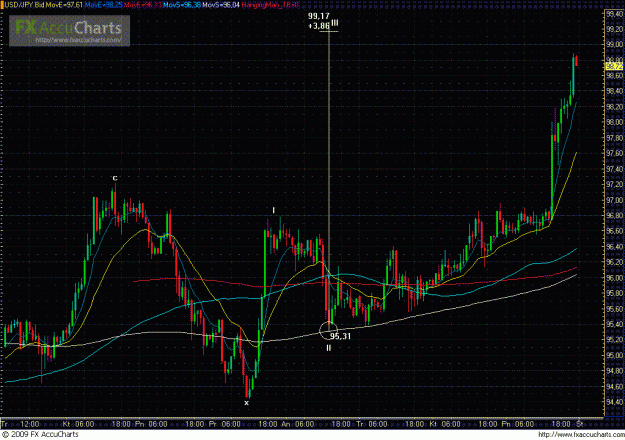The height and width of the screenshot is (440, 625).
Task: Click the 94,80 price axis label
Action: pos(614,371)
